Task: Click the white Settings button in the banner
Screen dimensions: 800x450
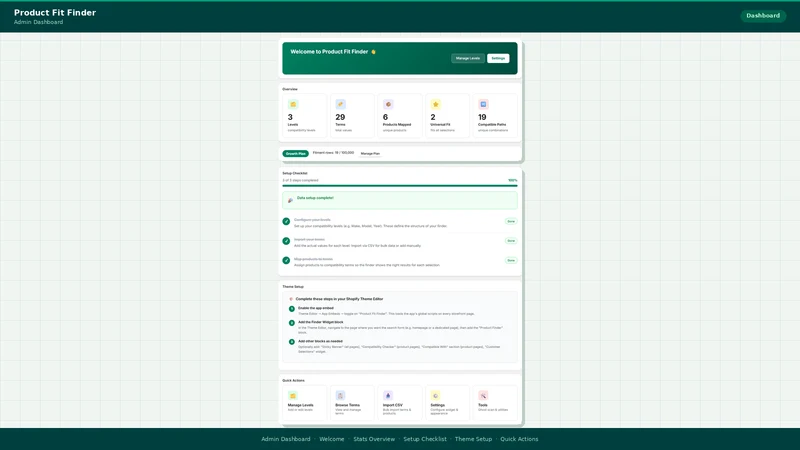Action: (x=498, y=58)
